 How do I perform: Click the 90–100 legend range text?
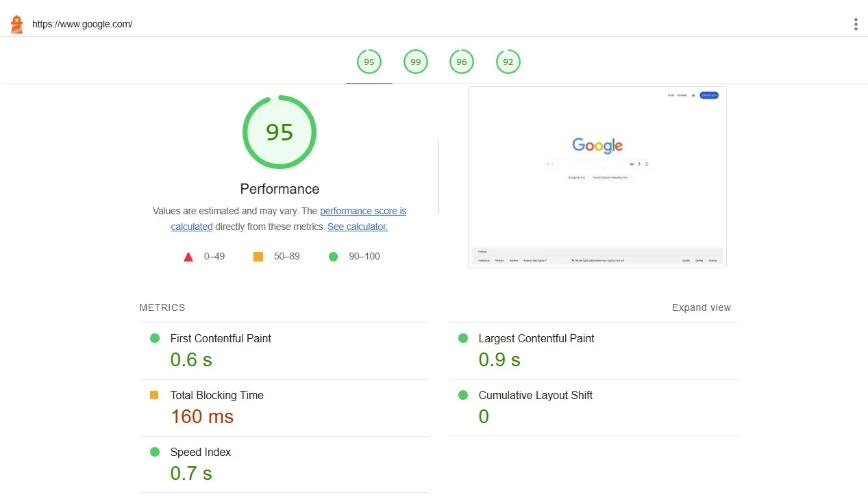pos(364,256)
